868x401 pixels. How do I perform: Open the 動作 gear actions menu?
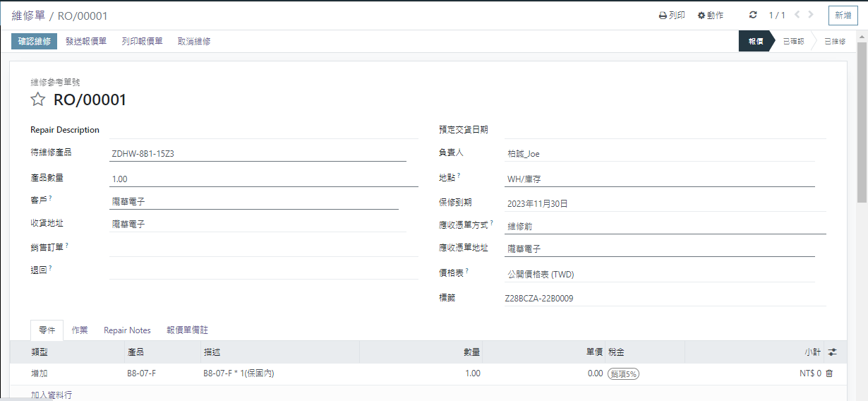click(x=710, y=15)
